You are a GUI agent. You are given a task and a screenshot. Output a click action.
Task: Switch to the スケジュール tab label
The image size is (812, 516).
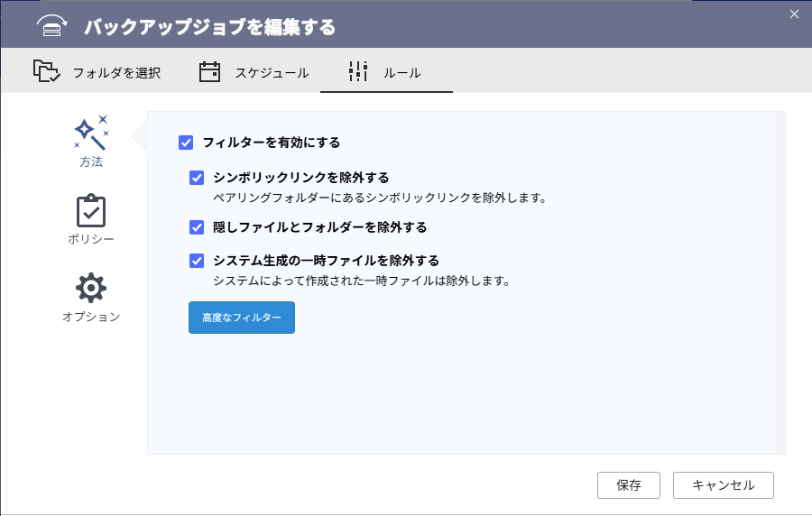tap(272, 73)
